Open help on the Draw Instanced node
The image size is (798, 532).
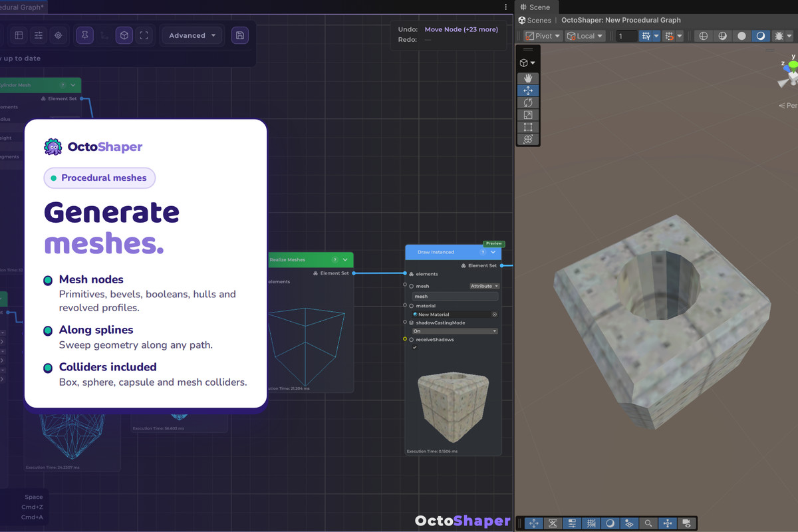point(483,252)
